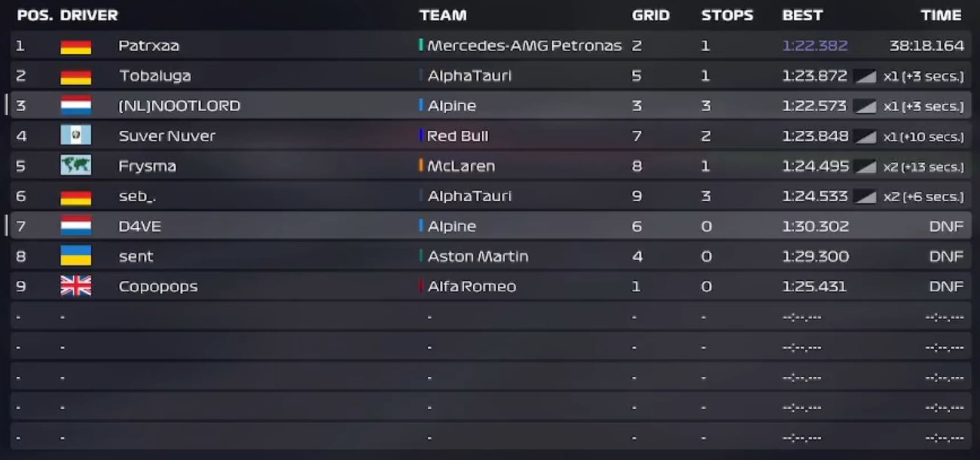Image resolution: width=980 pixels, height=460 pixels.
Task: Select the Patrxaa first place row
Action: tap(490, 46)
